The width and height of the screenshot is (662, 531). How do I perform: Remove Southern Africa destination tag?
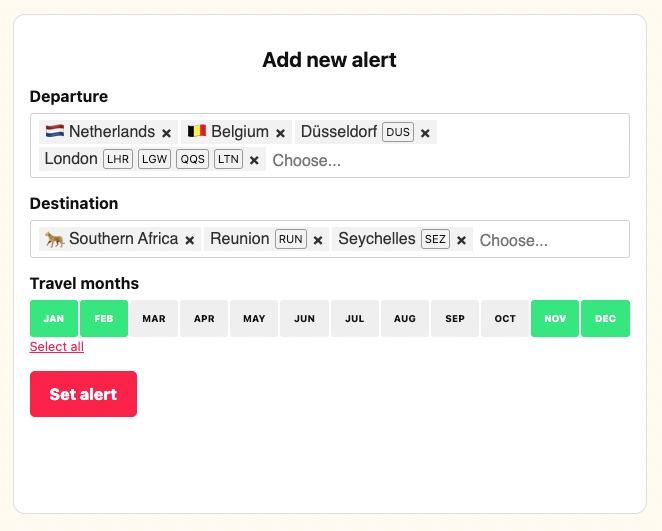[x=190, y=240]
